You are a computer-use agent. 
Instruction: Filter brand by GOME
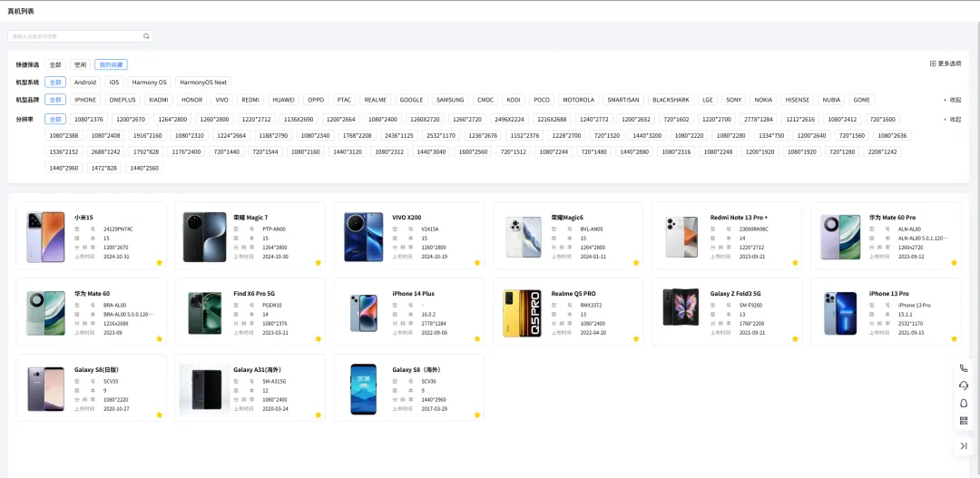tap(861, 100)
